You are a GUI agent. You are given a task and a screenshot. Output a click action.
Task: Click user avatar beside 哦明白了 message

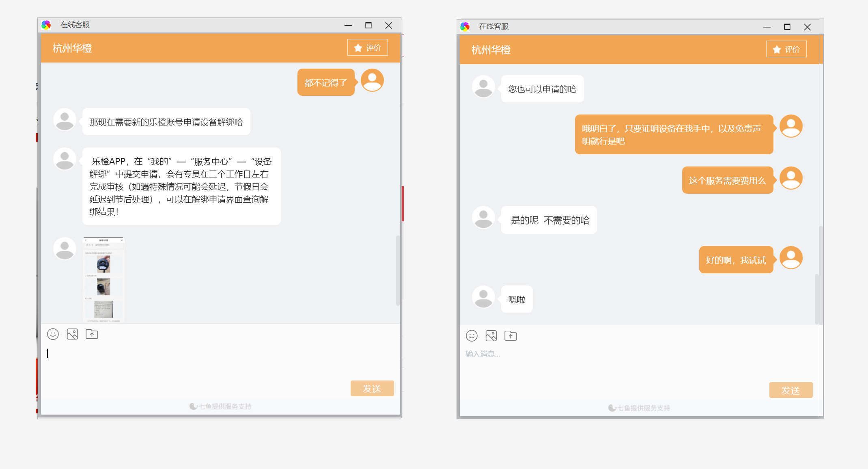[x=791, y=126]
